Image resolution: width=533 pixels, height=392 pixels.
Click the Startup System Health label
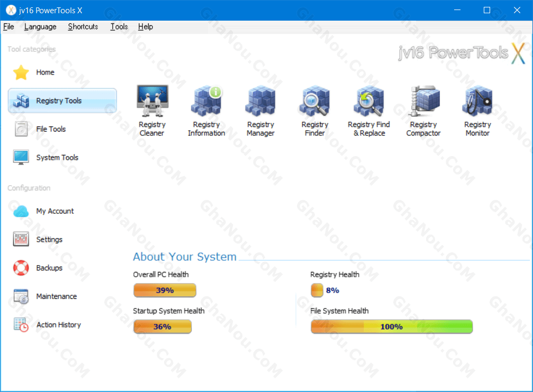click(x=169, y=311)
